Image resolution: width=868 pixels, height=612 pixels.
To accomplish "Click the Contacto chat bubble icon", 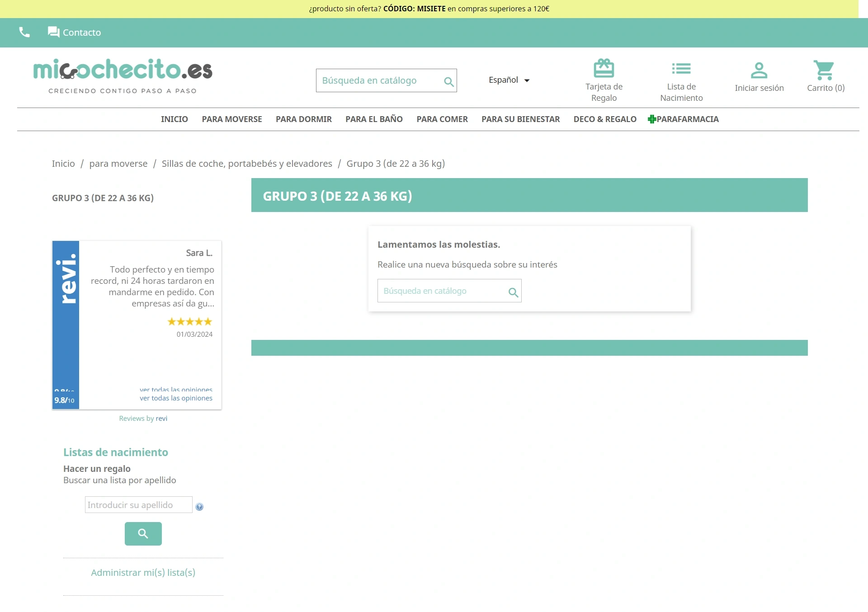I will 53,32.
